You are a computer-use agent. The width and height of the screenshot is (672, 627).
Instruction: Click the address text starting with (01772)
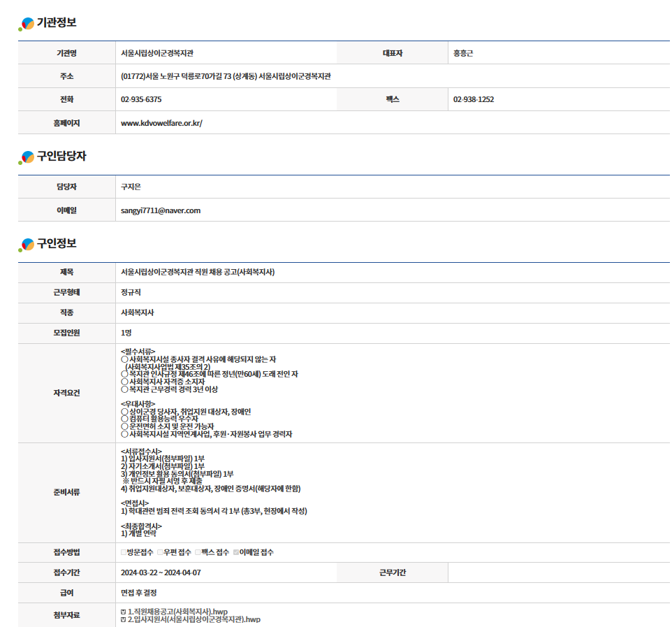pos(226,76)
